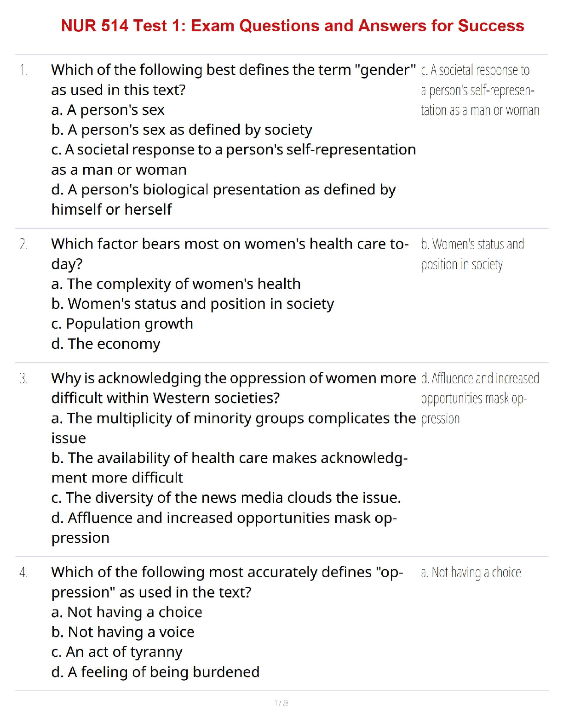Image resolution: width=563 pixels, height=728 pixels.
Task: Click the page number at page bottom
Action: click(281, 703)
